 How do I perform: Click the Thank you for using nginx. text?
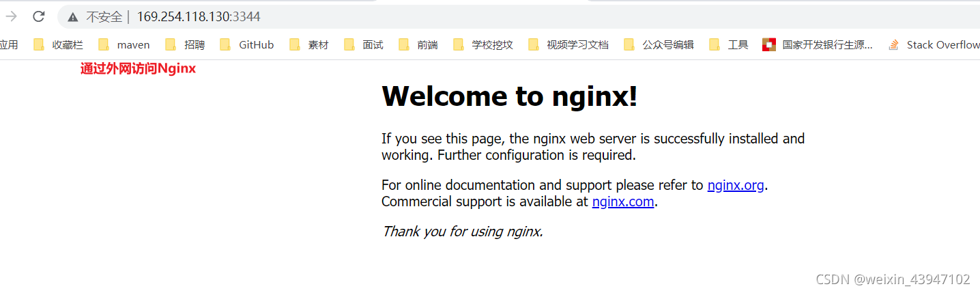coord(462,232)
